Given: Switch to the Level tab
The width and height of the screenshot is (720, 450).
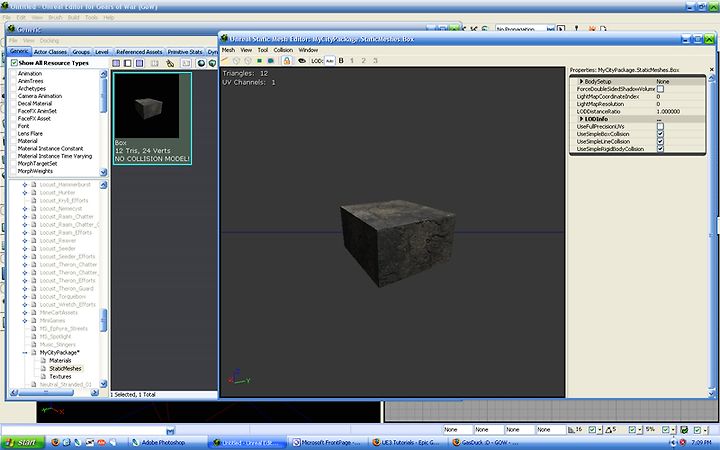Looking at the screenshot, I should [101, 52].
